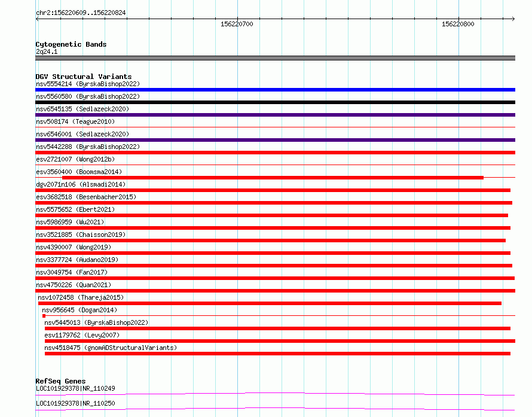Open variant nsv5560580 (ByrskaBishop2022) label
The image size is (532, 417).
click(88, 96)
